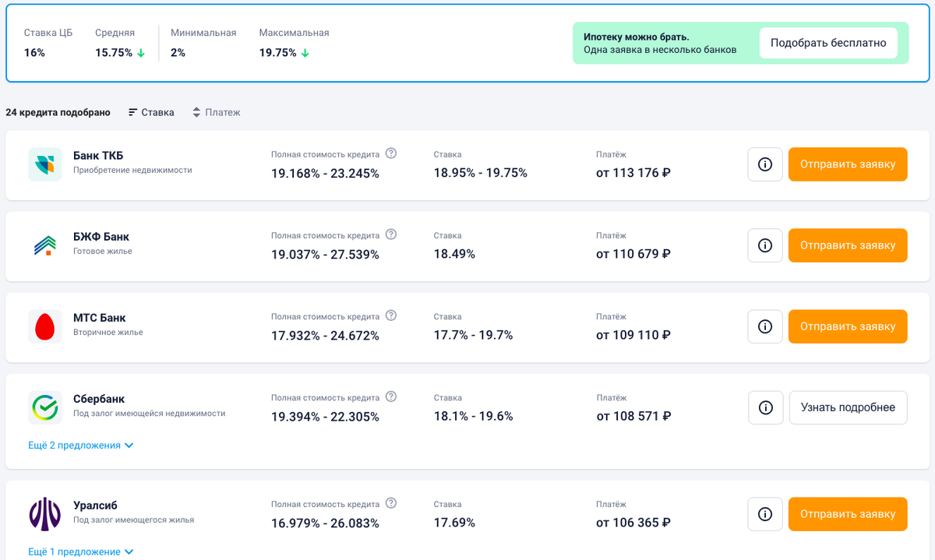935x560 pixels.
Task: Click the МТС Банк red egg logo
Action: (45, 326)
